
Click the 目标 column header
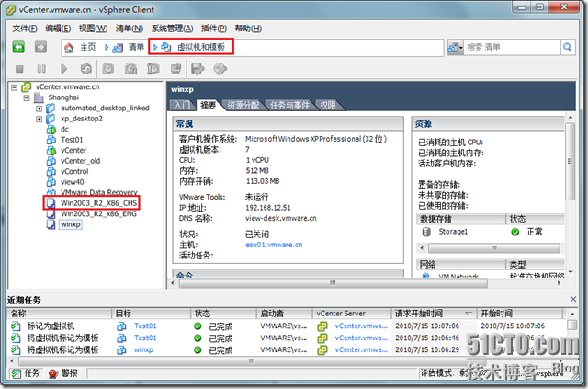coord(151,314)
